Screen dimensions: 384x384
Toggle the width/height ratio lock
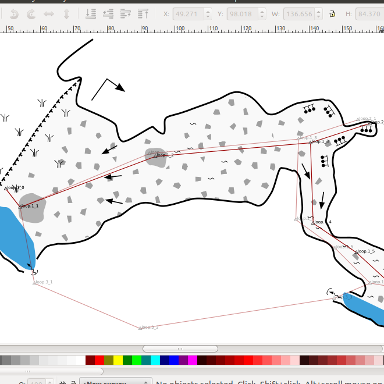click(332, 14)
